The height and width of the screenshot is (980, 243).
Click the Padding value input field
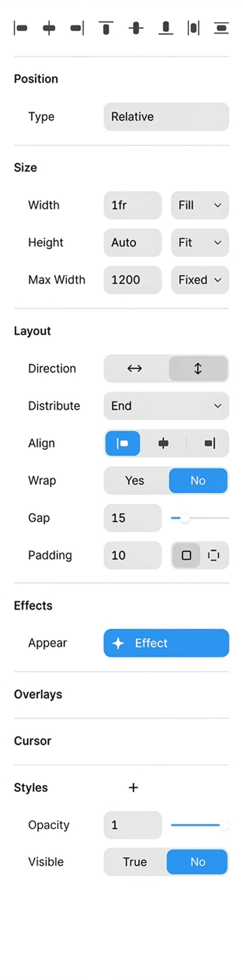[132, 555]
